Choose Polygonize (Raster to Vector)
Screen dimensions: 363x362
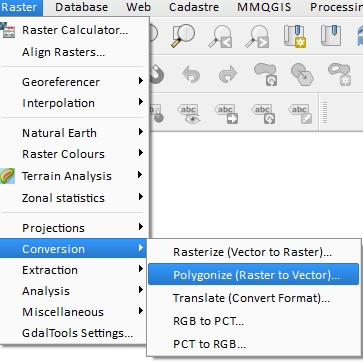pyautogui.click(x=254, y=274)
